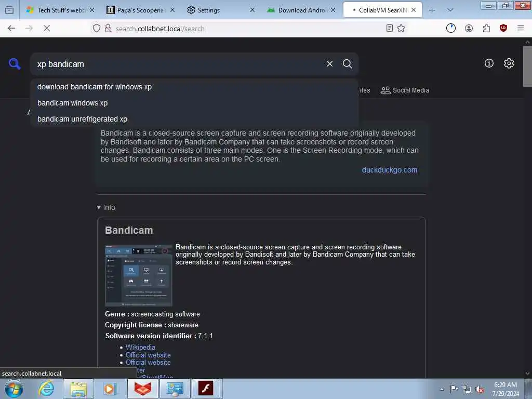Go back with the browser back arrow
The width and height of the screenshot is (532, 399).
pyautogui.click(x=11, y=29)
